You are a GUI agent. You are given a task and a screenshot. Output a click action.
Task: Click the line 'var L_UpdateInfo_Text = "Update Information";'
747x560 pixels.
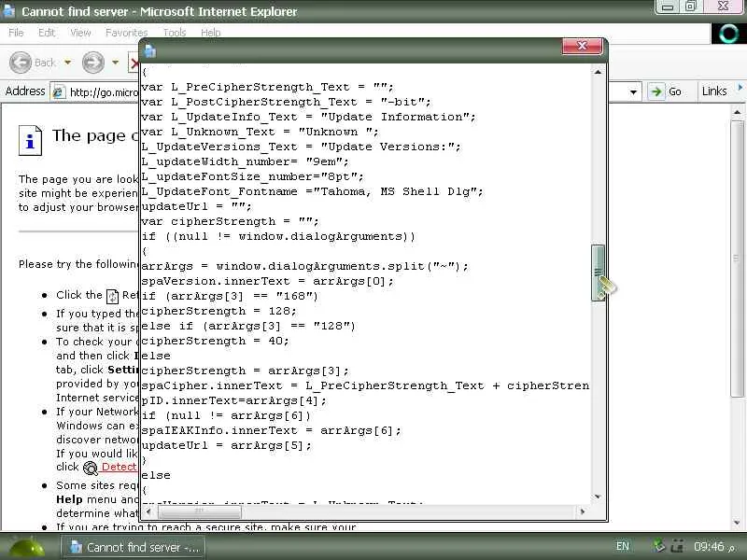tap(308, 117)
